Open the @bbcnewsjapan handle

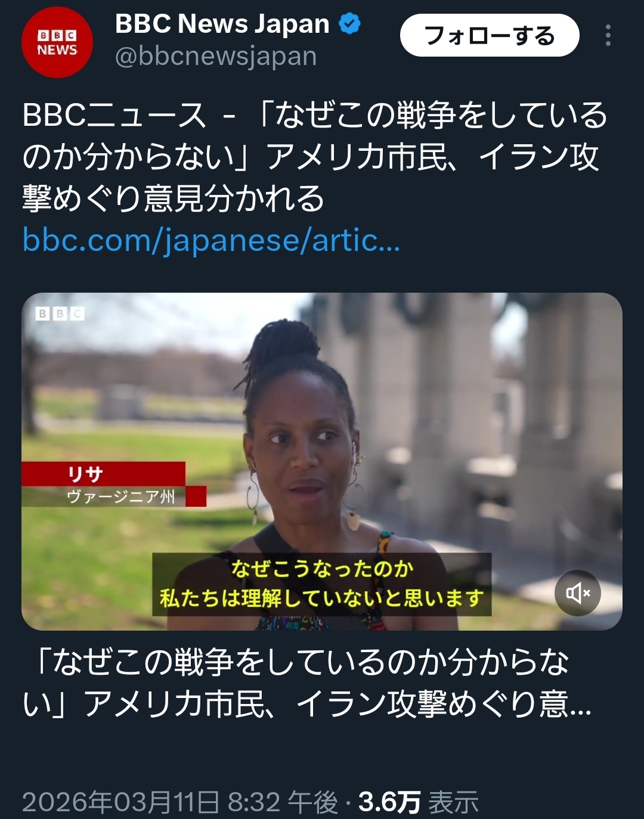point(215,57)
